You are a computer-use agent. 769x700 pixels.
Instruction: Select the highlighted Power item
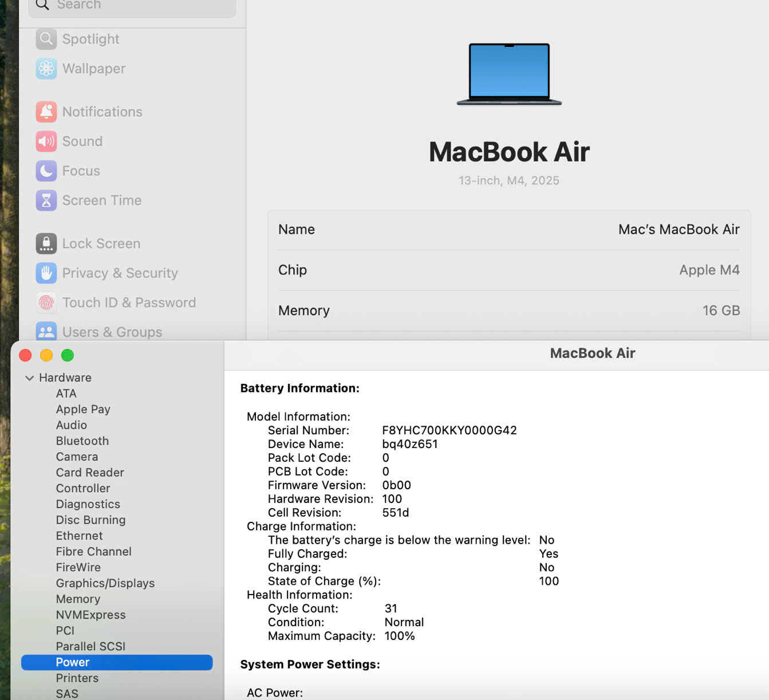click(x=73, y=662)
